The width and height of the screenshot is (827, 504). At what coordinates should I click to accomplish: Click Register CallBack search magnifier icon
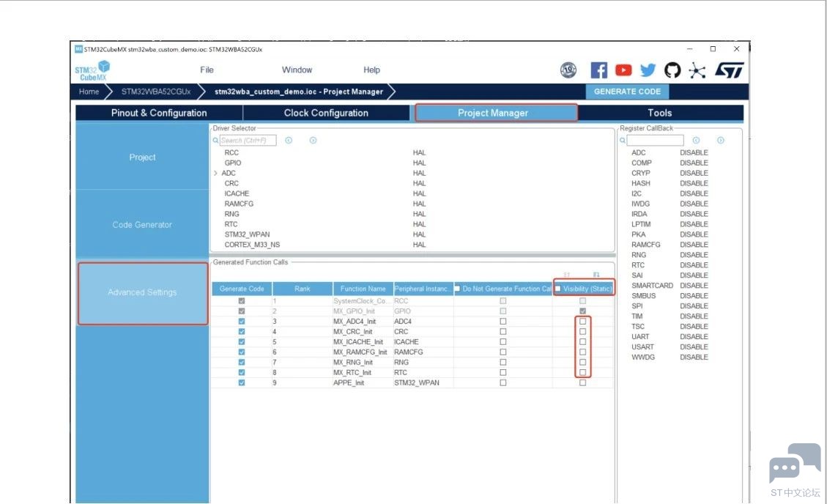pyautogui.click(x=623, y=140)
